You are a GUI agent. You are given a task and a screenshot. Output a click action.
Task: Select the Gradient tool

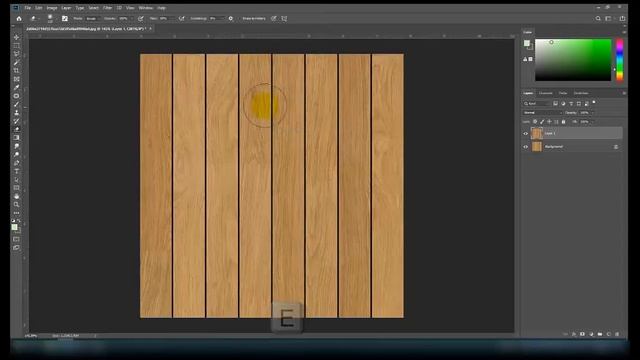[x=16, y=138]
